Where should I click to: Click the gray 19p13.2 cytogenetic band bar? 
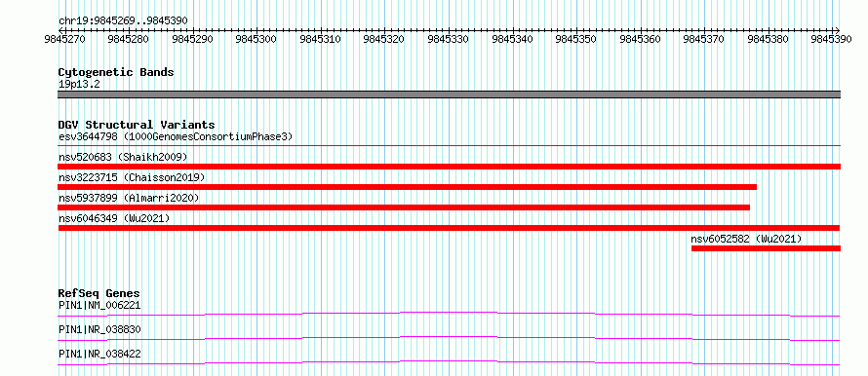pos(449,94)
